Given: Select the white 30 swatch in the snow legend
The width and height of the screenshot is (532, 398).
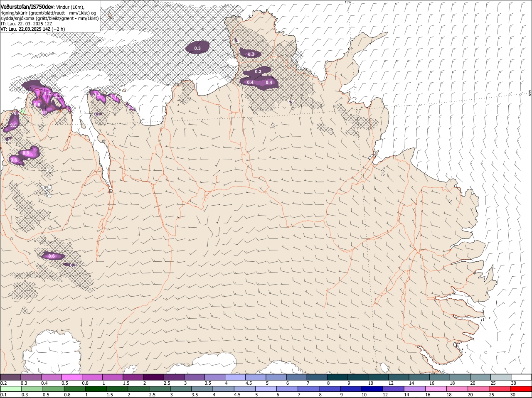Looking at the screenshot, I should pyautogui.click(x=522, y=377).
